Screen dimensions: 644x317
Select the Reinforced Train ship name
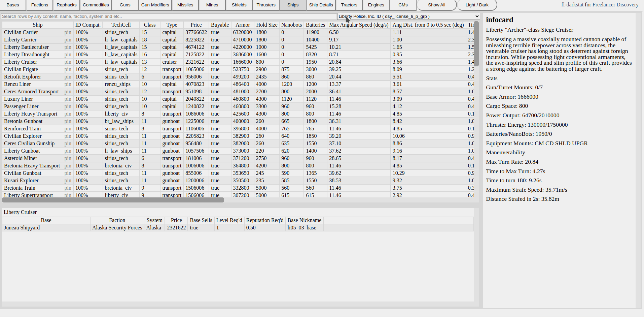tap(22, 129)
